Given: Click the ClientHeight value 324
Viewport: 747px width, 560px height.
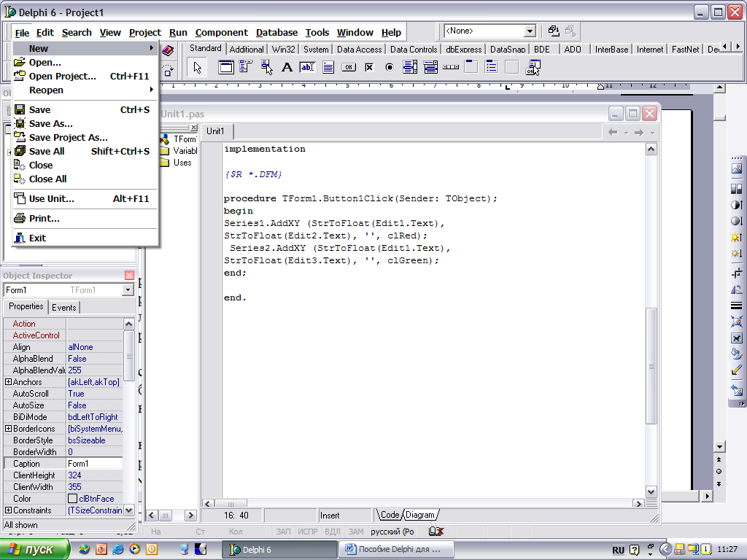Looking at the screenshot, I should [x=94, y=475].
